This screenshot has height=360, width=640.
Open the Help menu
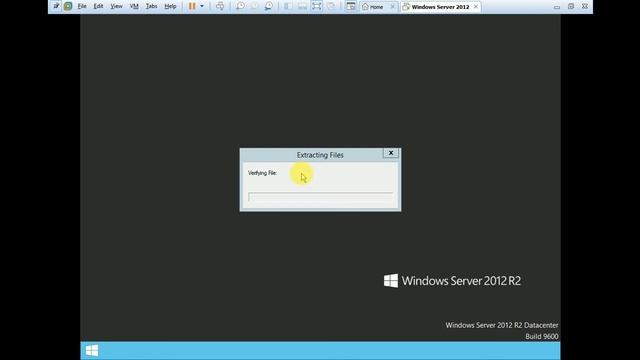pos(170,7)
